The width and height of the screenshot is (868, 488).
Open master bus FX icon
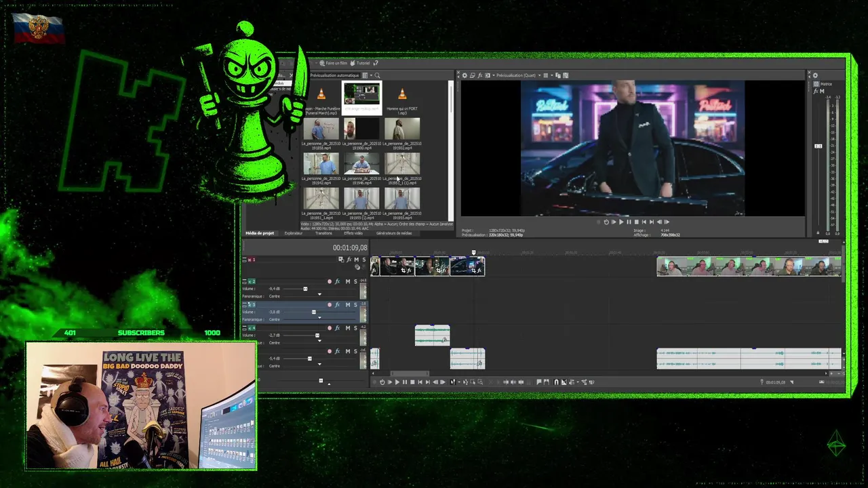coord(816,91)
